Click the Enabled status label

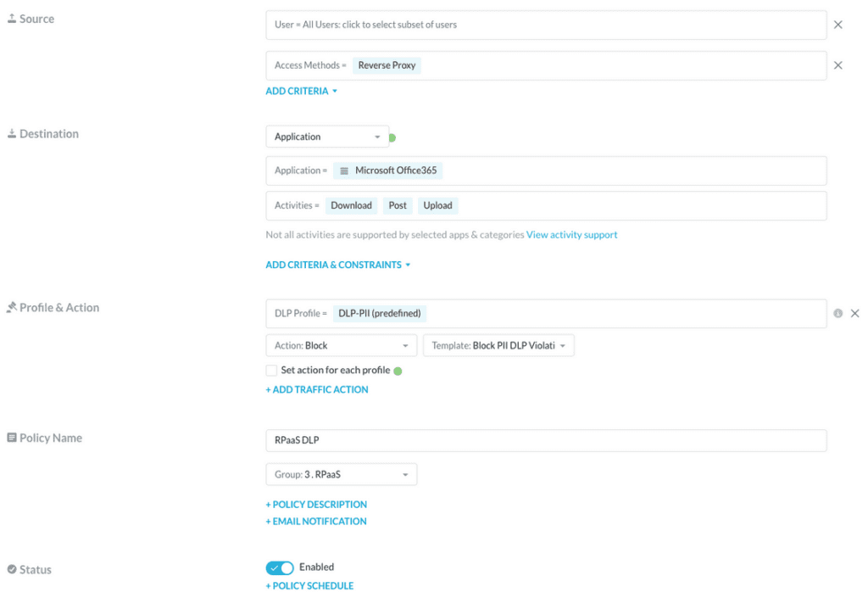click(x=317, y=567)
